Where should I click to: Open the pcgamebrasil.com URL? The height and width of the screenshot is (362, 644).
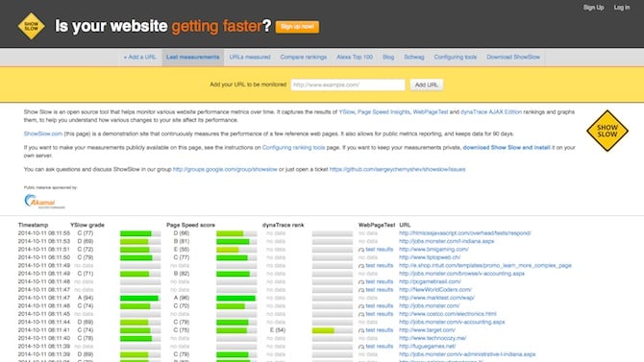click(x=430, y=281)
